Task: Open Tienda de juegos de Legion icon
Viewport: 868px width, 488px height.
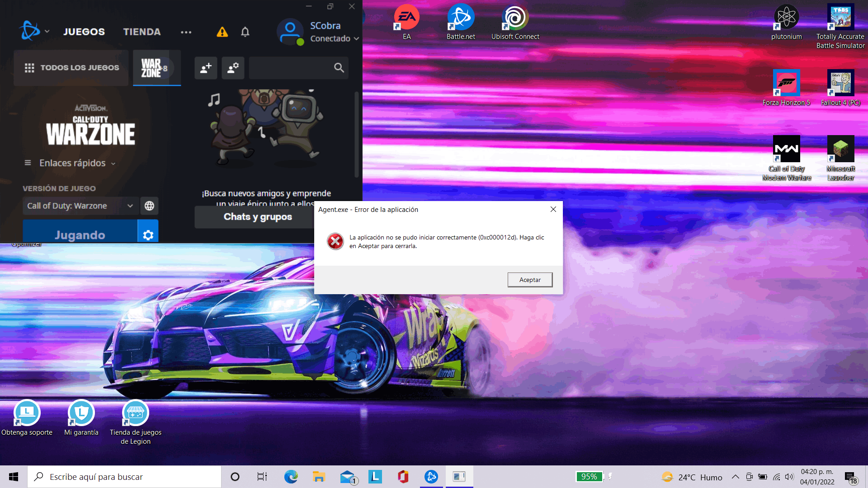Action: [x=135, y=422]
